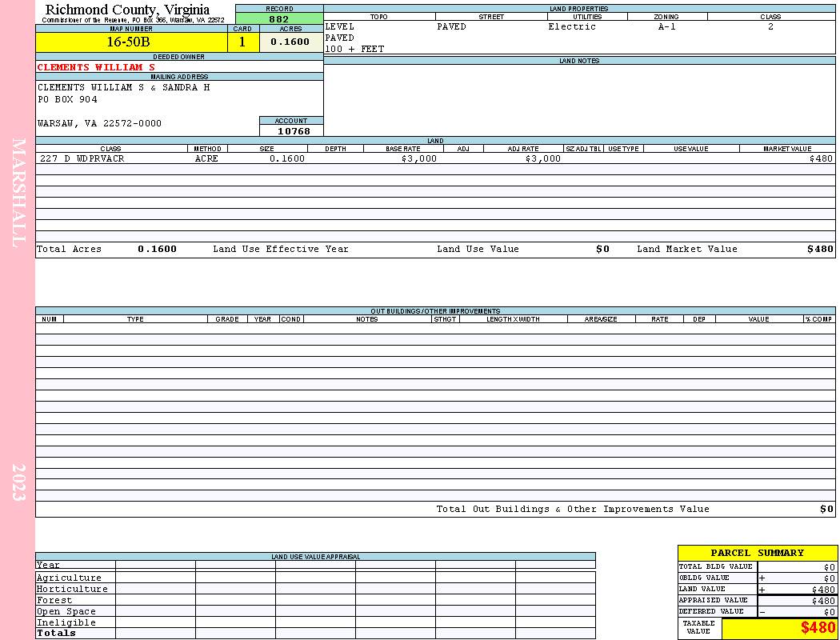Click the LAND USE VALUE APPRAISAL header
This screenshot has height=640, width=840.
coord(315,557)
